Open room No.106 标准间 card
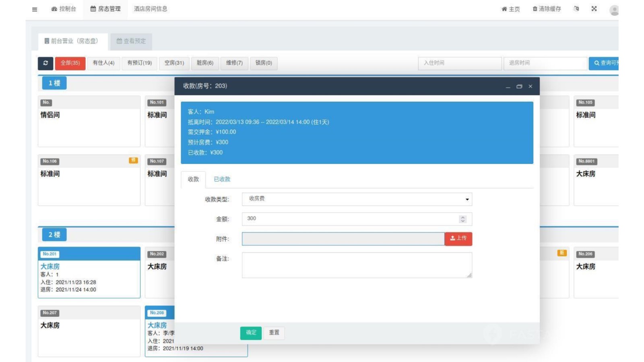Image resolution: width=644 pixels, height=362 pixels. pyautogui.click(x=89, y=180)
